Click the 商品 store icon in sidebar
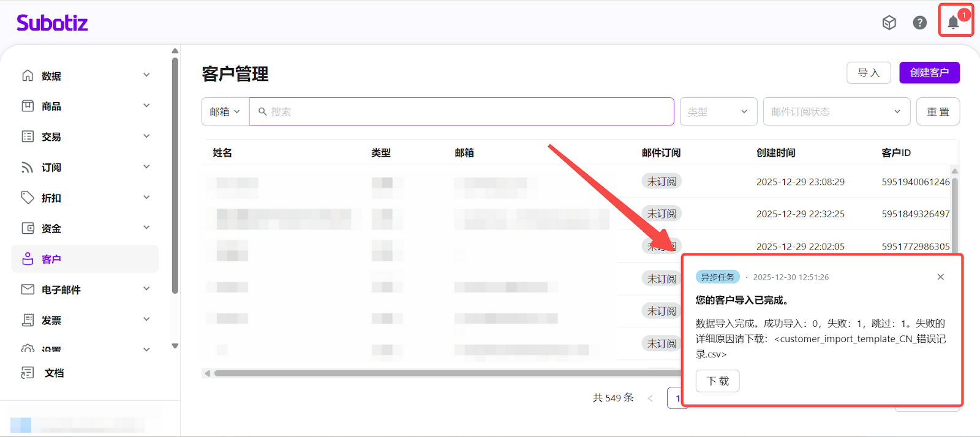 (x=28, y=106)
